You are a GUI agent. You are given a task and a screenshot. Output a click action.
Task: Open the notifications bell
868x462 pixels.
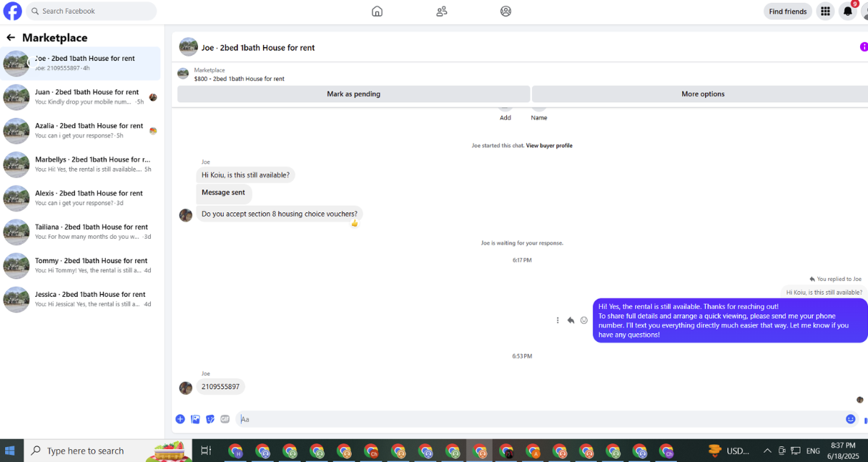pos(847,11)
